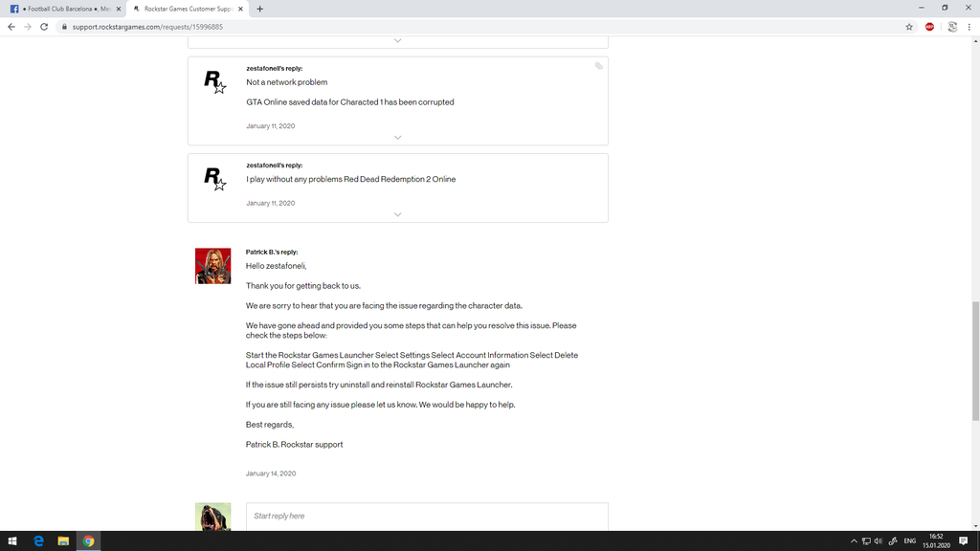Click 'Patrick B.'s reply:' header text
The width and height of the screenshot is (980, 551).
[272, 252]
